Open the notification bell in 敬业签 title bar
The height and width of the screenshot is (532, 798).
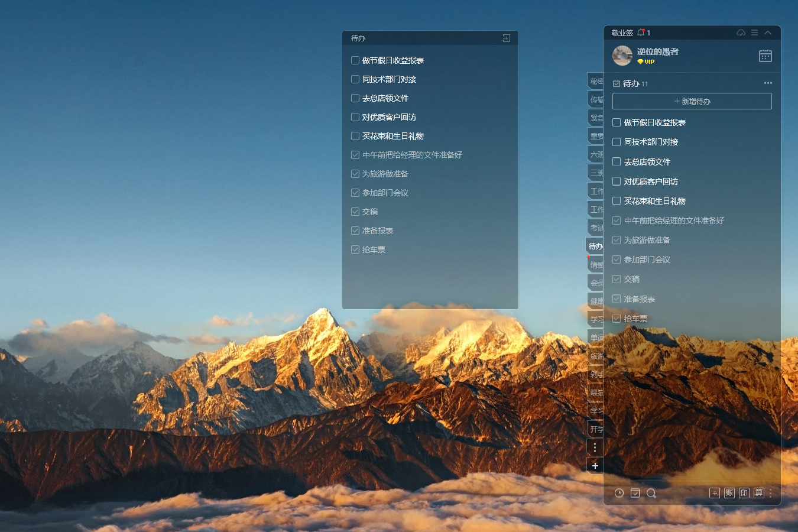(x=641, y=33)
